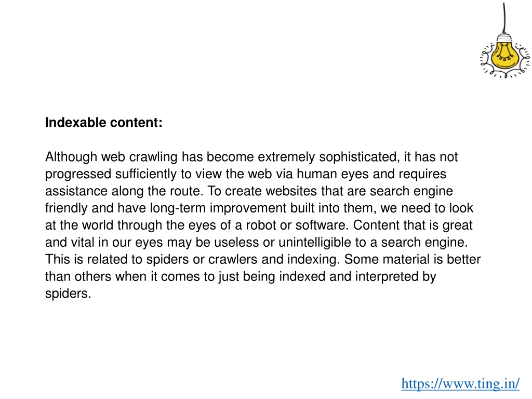The image size is (532, 399).
Task: Click the word 'material' in the text
Action: [x=406, y=260]
